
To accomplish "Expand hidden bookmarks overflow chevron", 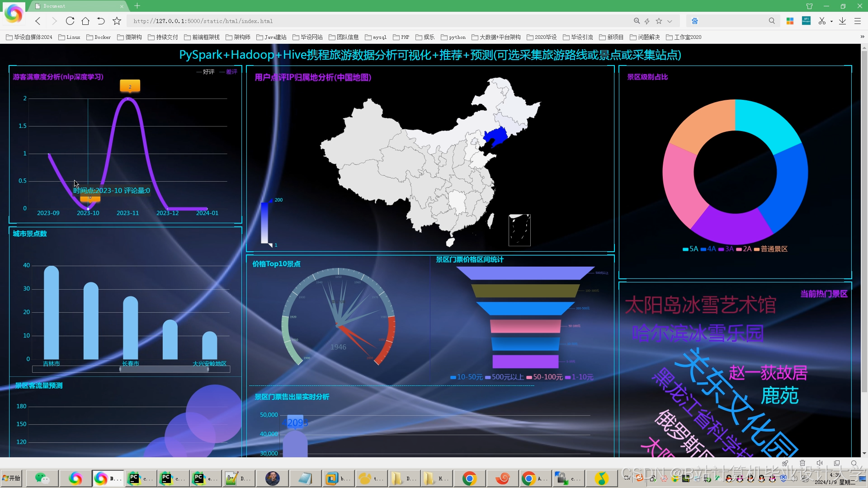I will pyautogui.click(x=862, y=37).
